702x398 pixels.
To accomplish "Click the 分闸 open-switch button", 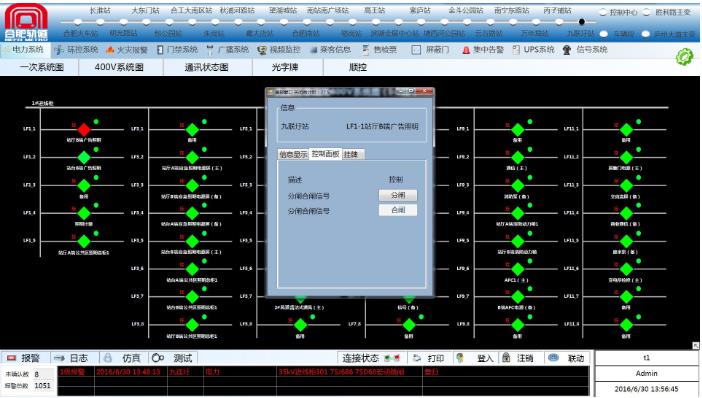I will pos(398,195).
